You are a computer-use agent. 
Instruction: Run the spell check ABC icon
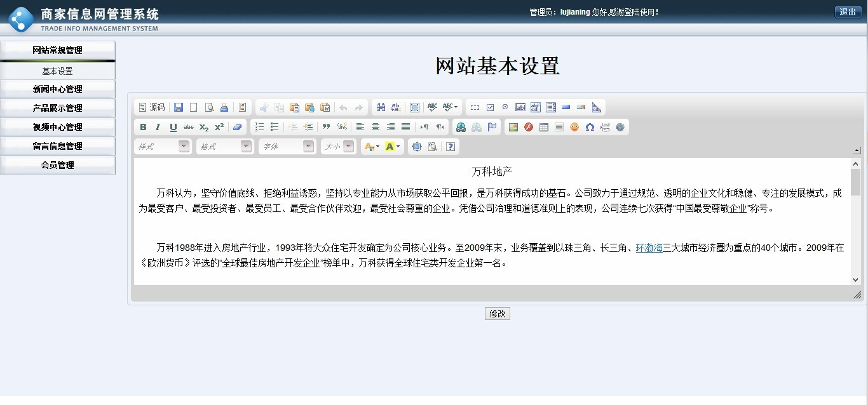(432, 107)
